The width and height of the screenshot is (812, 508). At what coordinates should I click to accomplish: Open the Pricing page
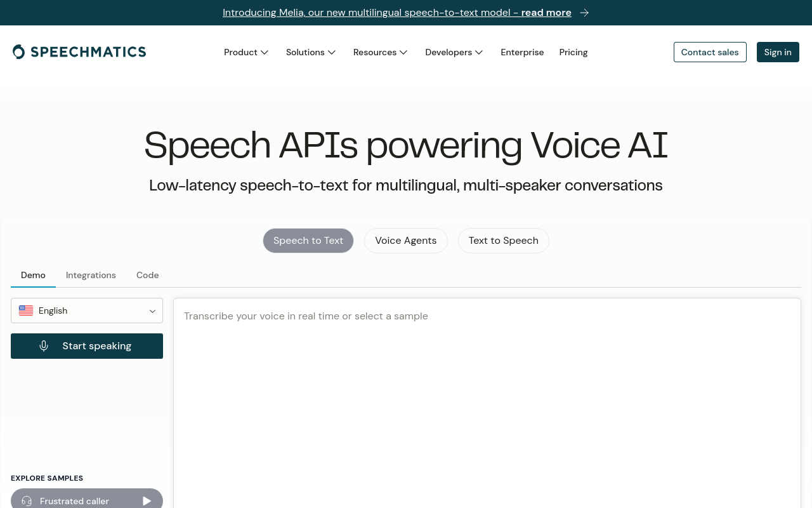573,52
